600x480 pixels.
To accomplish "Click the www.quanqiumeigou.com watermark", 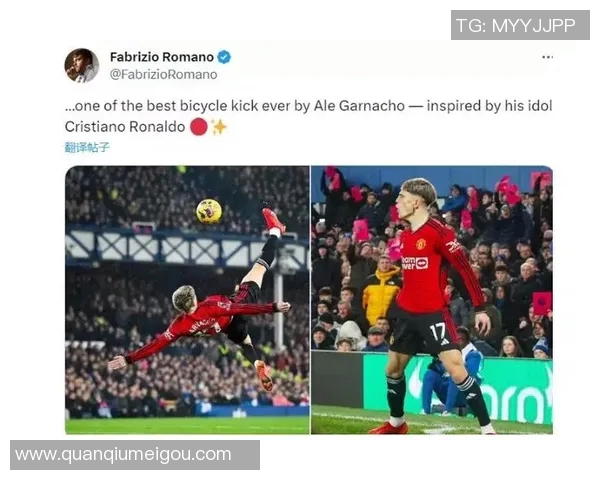I will tap(135, 455).
